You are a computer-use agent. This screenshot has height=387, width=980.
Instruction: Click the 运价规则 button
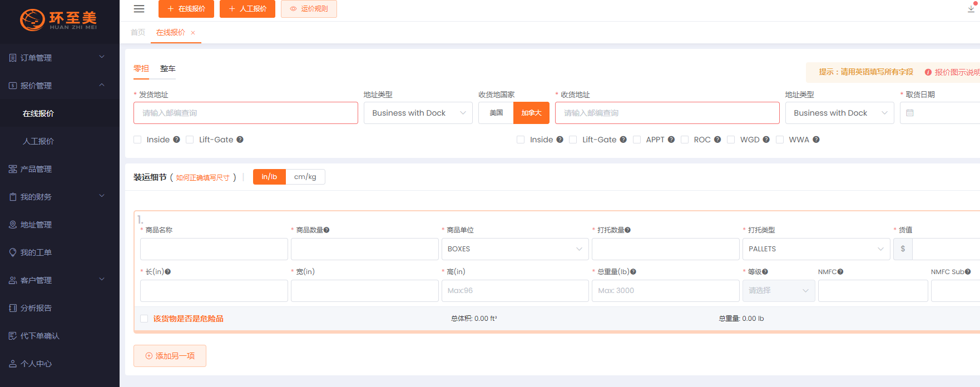click(309, 9)
